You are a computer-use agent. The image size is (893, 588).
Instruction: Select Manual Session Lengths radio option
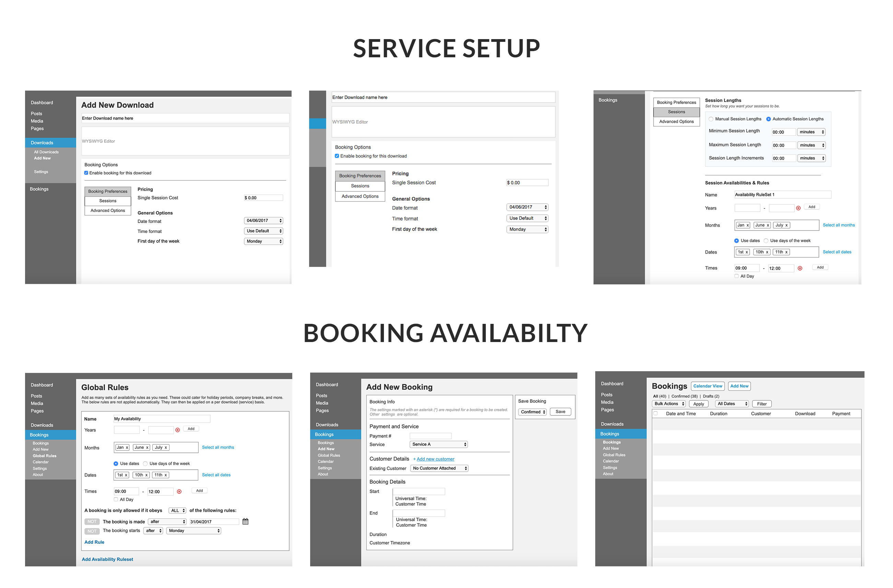pyautogui.click(x=710, y=119)
